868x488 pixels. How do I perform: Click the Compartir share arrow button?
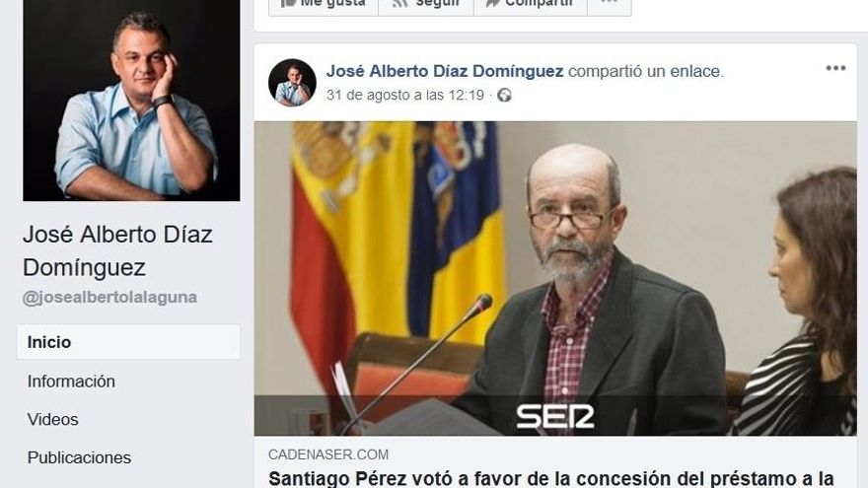pyautogui.click(x=531, y=5)
